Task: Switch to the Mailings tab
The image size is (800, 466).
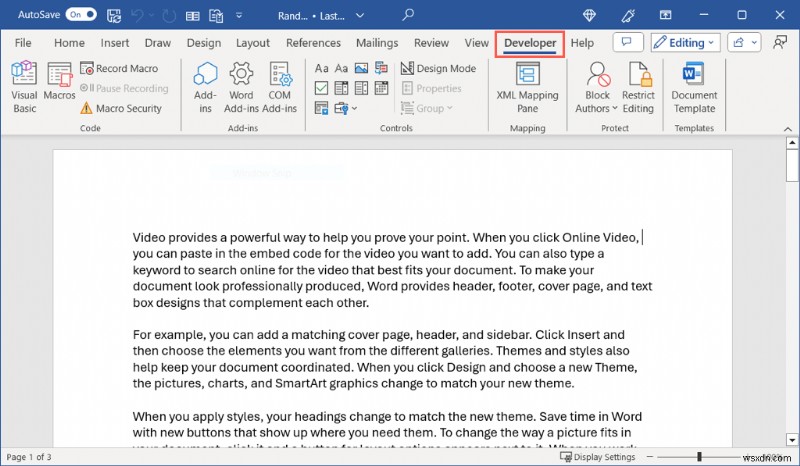Action: 377,43
